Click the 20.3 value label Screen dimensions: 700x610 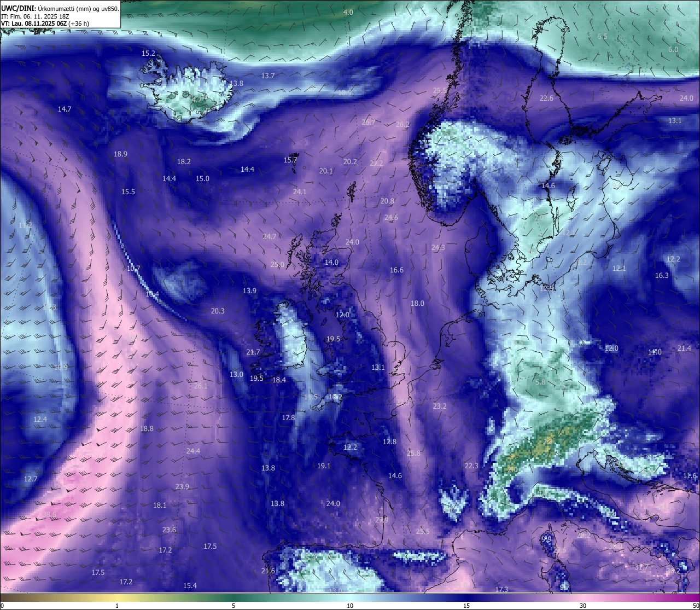tap(218, 311)
